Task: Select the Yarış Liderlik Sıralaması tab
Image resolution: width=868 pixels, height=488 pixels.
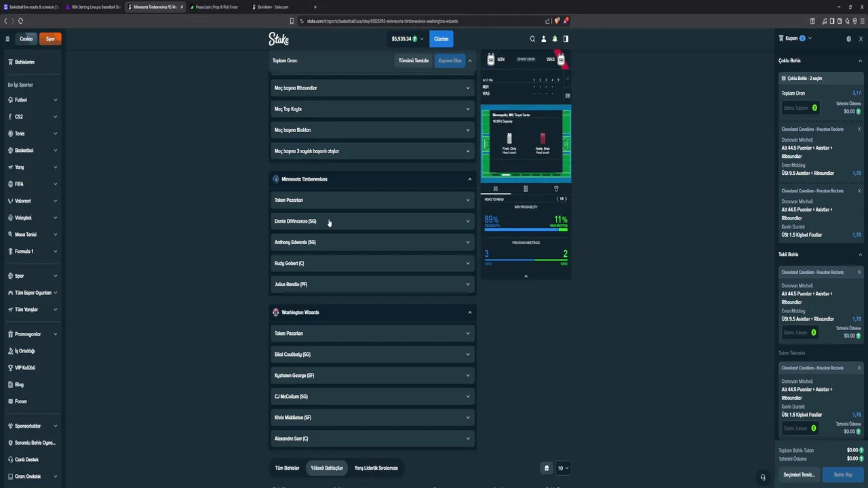Action: (x=376, y=468)
